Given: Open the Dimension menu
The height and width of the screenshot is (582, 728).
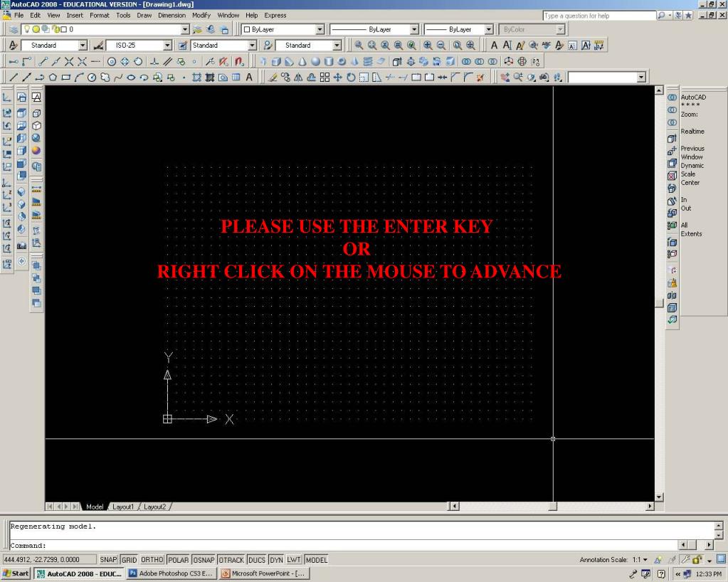Looking at the screenshot, I should (172, 16).
